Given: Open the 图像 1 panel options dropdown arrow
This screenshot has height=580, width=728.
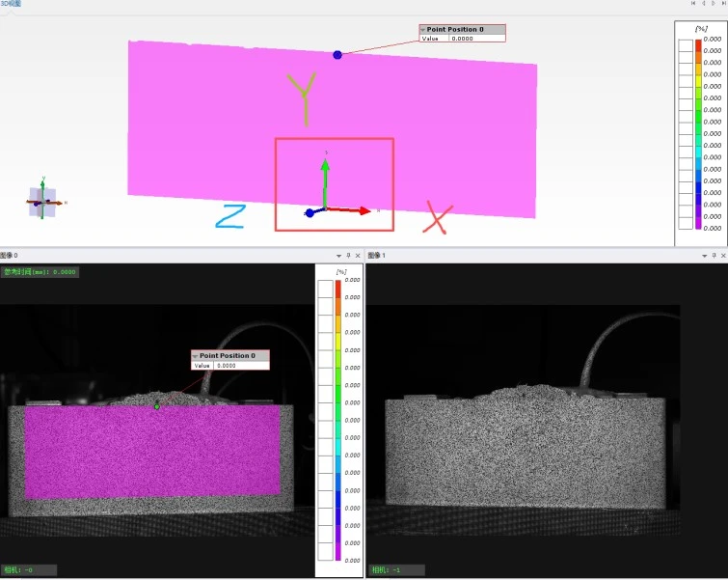Looking at the screenshot, I should [703, 256].
